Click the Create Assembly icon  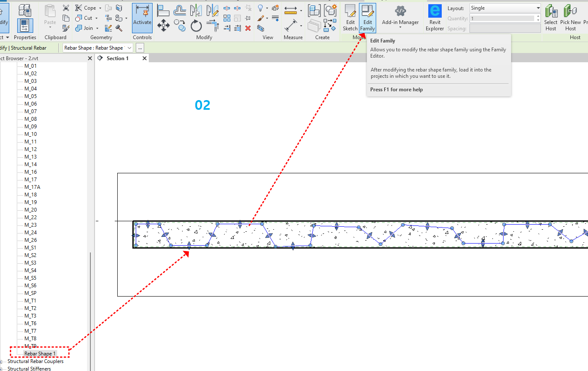point(314,10)
